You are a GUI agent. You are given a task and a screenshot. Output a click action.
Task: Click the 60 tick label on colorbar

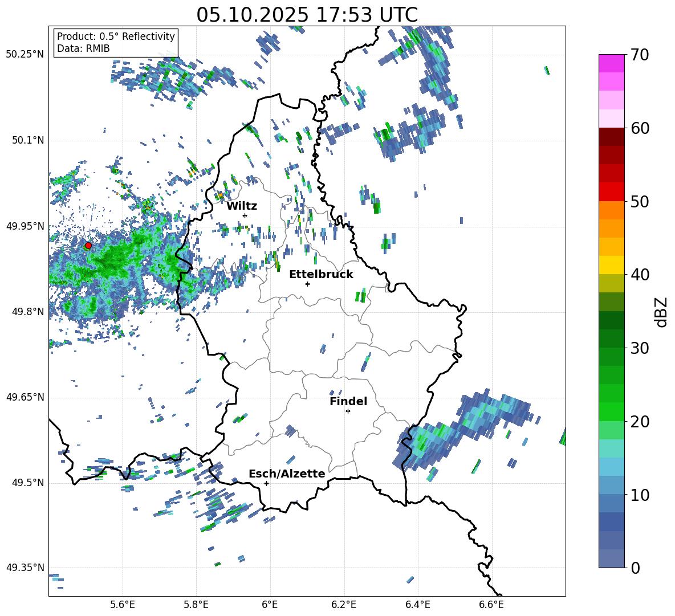640,128
